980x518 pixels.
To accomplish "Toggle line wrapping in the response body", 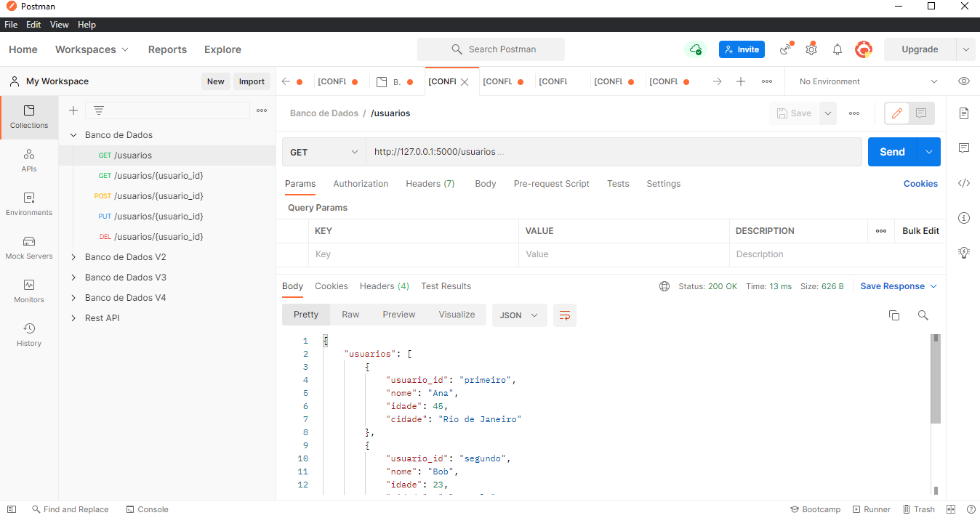I will click(x=565, y=315).
